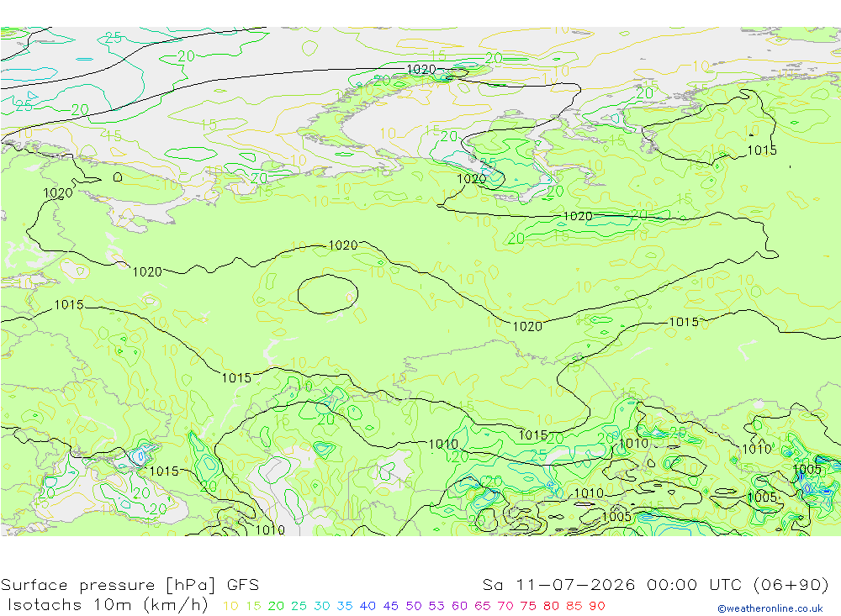This screenshot has height=616, width=841.
Task: Select the '65' legend value
Action: click(482, 607)
